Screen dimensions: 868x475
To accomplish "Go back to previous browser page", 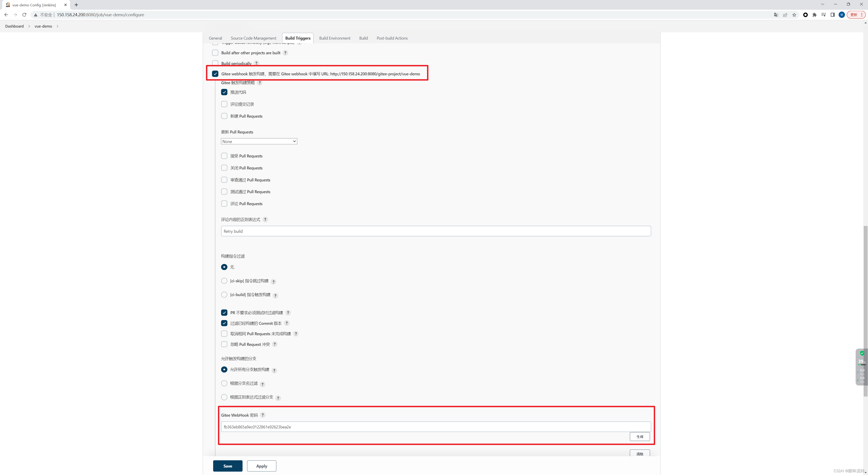I will pyautogui.click(x=6, y=15).
